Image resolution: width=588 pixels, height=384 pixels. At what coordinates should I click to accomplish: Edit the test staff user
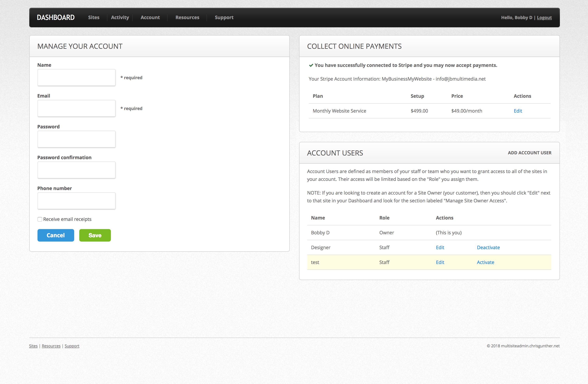pyautogui.click(x=440, y=262)
